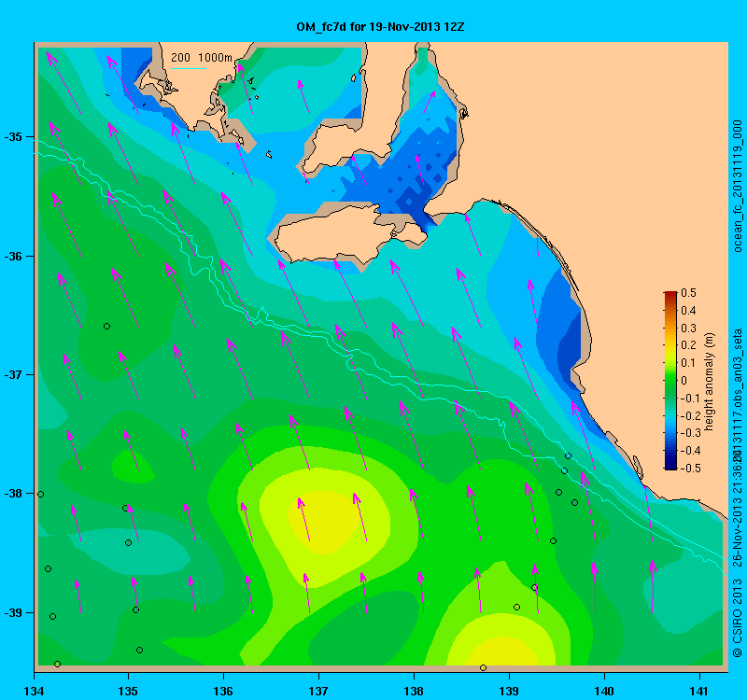Click the © CSIRO 2013 copyright text
747x700 pixels.
(737, 618)
